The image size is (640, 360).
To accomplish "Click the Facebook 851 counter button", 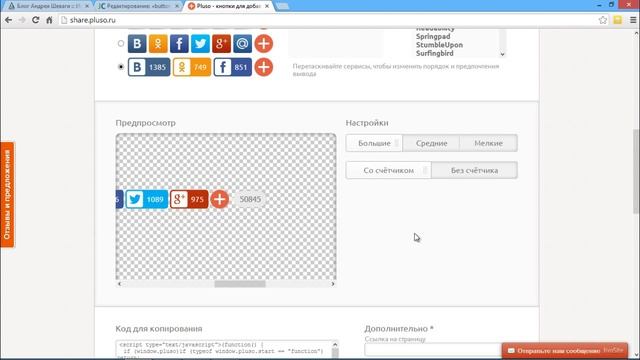I will point(233,67).
